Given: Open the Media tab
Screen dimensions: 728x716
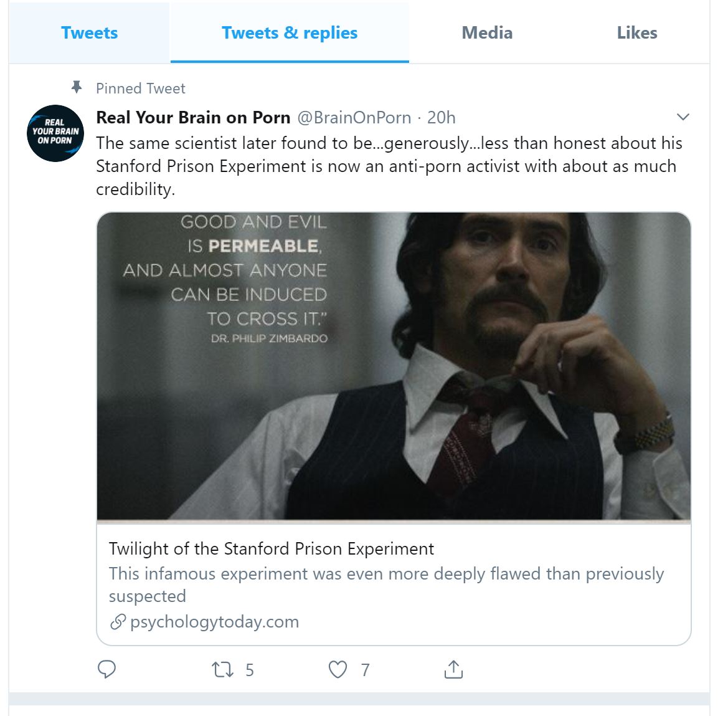Looking at the screenshot, I should point(487,32).
